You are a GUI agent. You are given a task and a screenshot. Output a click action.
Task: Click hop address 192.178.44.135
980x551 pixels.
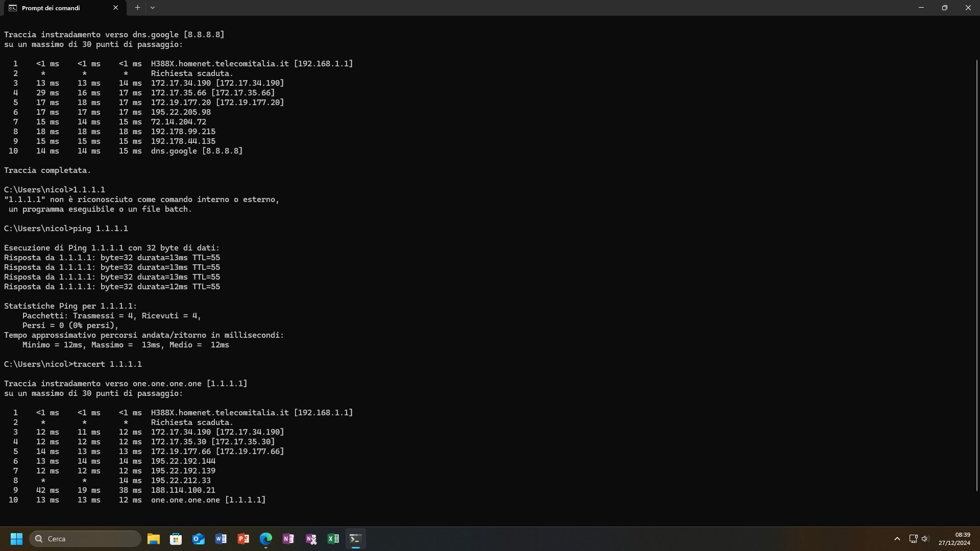pos(183,141)
